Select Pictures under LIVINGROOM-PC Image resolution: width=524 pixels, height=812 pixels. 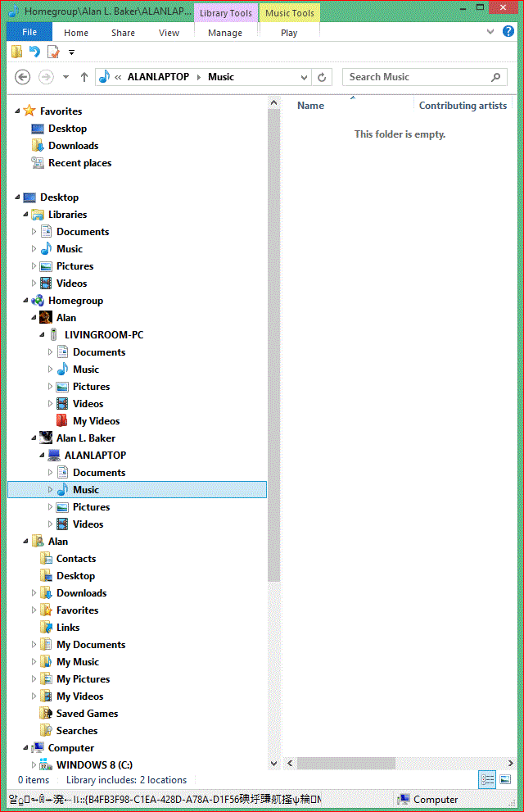(x=91, y=386)
